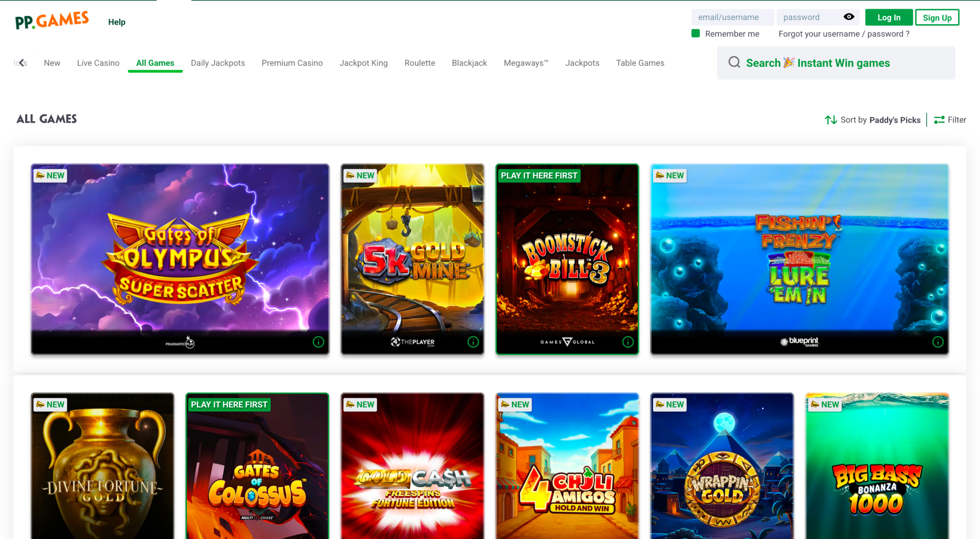980x539 pixels.
Task: Select the All Games tab
Action: coord(155,63)
